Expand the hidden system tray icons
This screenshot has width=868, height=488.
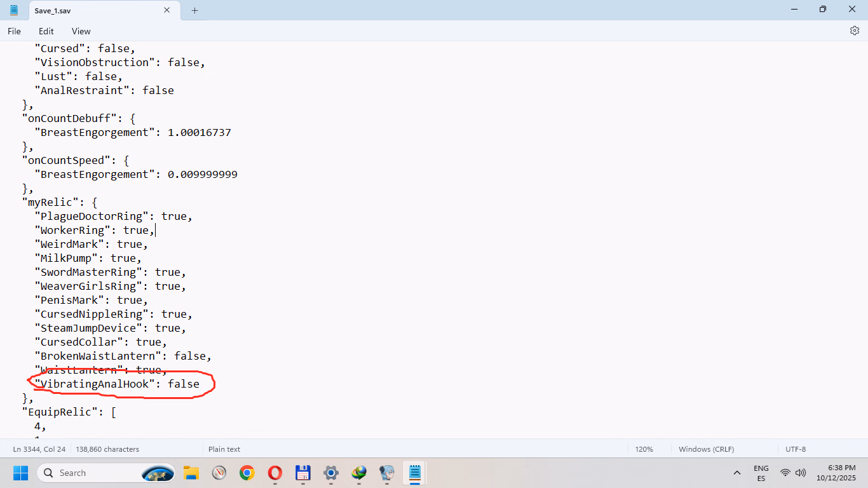(x=737, y=473)
